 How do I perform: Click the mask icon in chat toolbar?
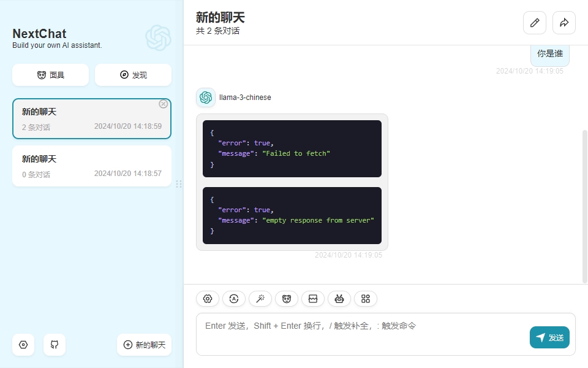(x=286, y=299)
